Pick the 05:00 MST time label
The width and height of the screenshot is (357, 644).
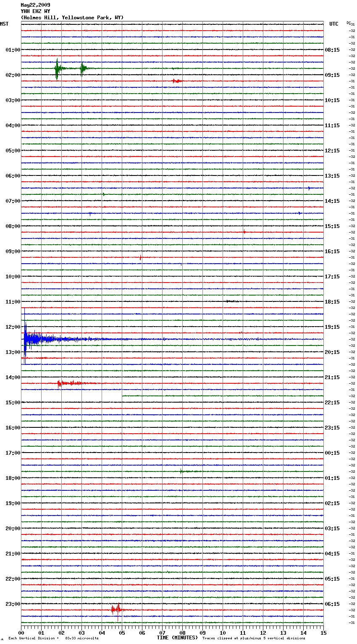pos(13,151)
